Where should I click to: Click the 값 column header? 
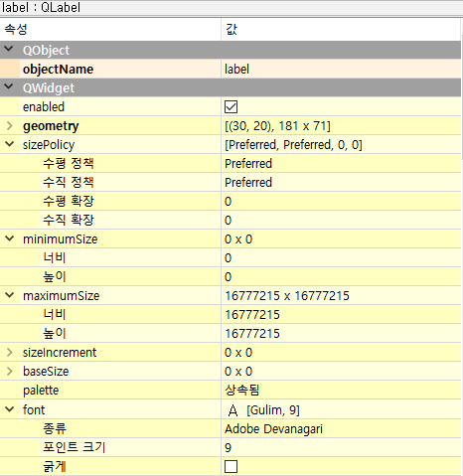pos(341,30)
